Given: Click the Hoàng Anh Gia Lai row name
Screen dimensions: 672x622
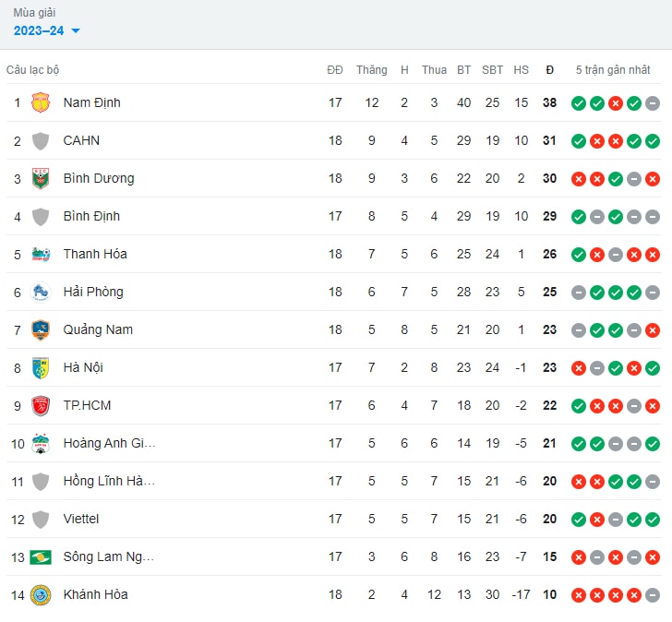Looking at the screenshot, I should point(109,443).
